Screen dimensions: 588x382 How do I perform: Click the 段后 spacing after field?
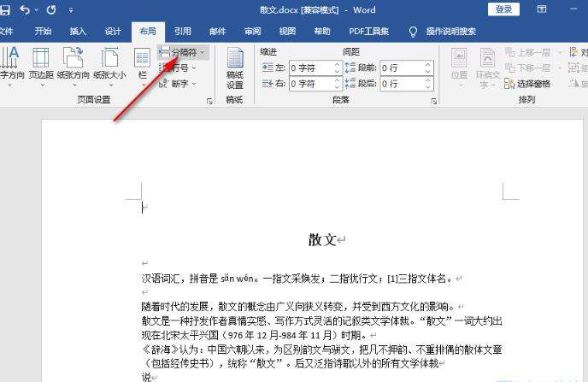pyautogui.click(x=403, y=83)
